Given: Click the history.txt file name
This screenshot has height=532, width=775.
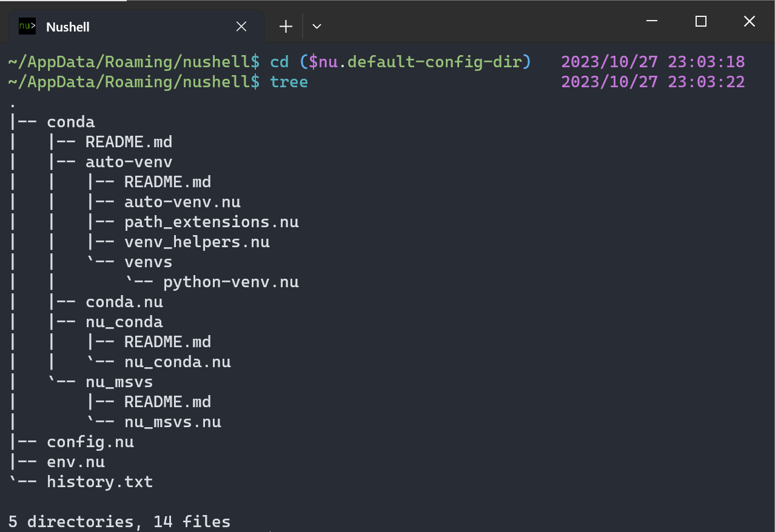Looking at the screenshot, I should click(x=100, y=482).
